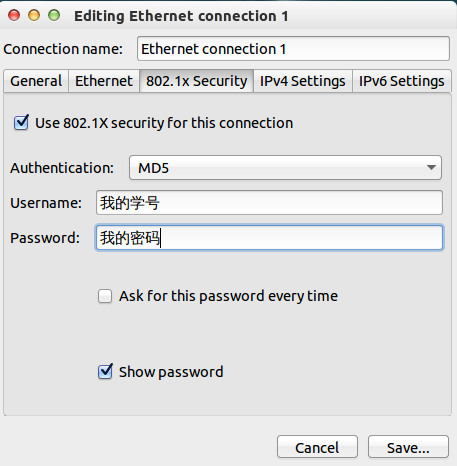The height and width of the screenshot is (466, 457).
Task: Open the Authentication MD5 dropdown
Action: [285, 168]
